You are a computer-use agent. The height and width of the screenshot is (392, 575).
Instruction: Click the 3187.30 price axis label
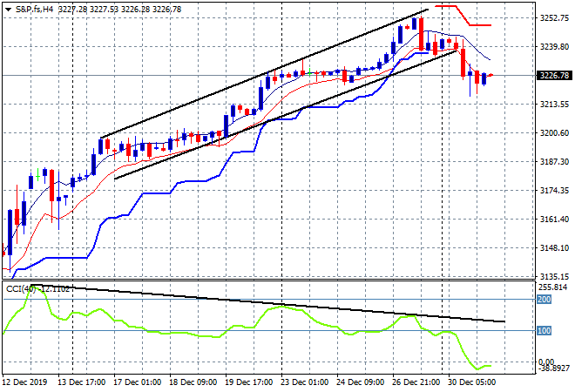point(554,162)
